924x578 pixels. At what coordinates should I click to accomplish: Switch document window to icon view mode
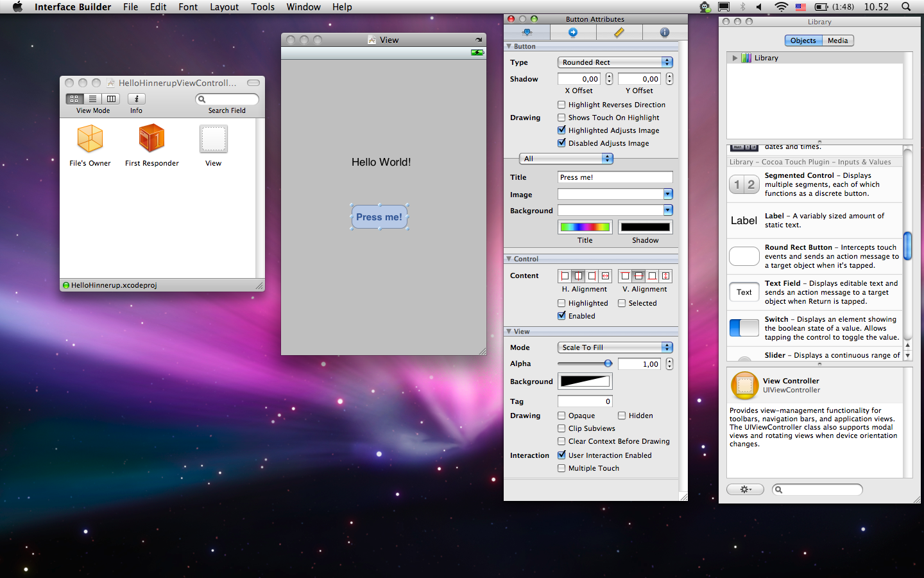(74, 99)
